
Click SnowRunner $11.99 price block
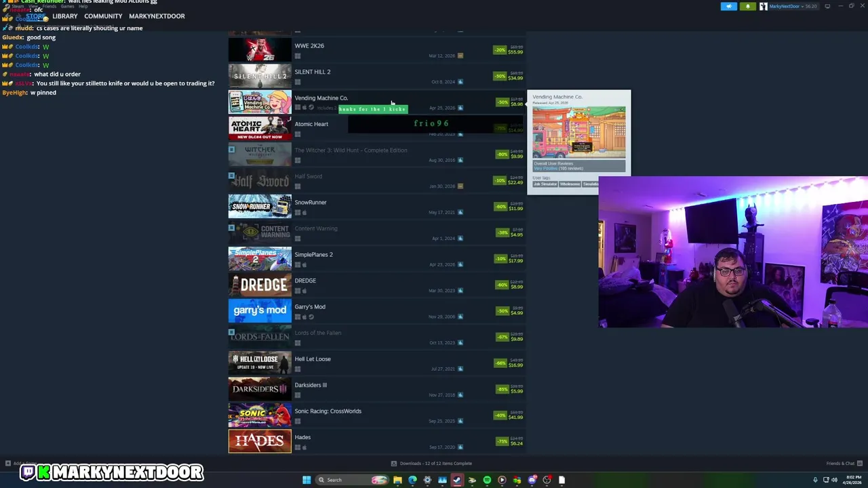(x=508, y=207)
